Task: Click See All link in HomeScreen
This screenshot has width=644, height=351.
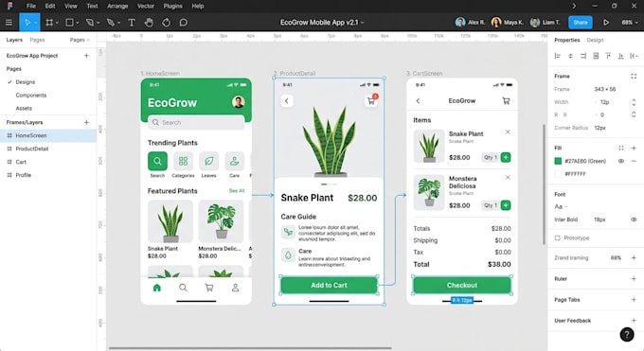Action: 237,191
